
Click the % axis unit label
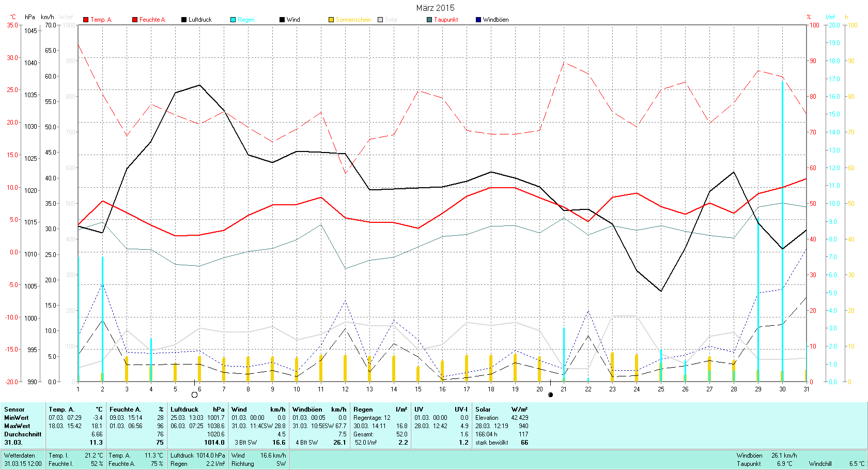809,17
